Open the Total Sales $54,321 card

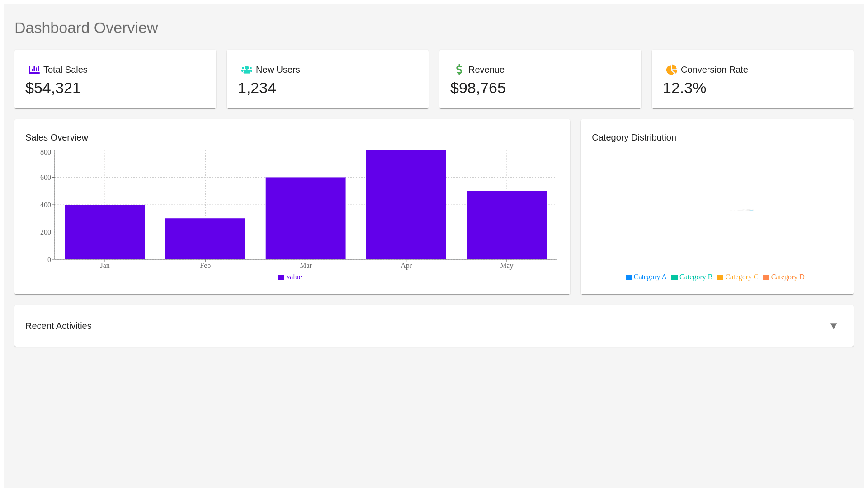point(115,79)
